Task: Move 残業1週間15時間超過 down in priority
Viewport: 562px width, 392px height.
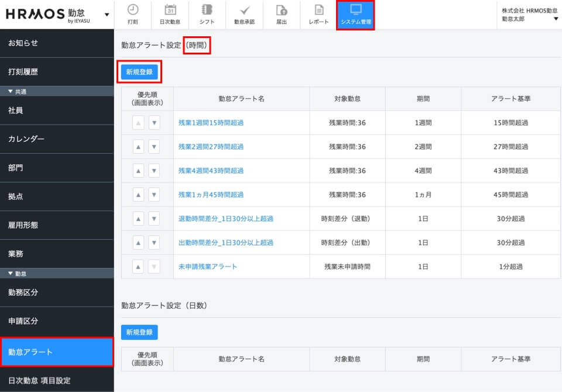Action: coord(154,122)
